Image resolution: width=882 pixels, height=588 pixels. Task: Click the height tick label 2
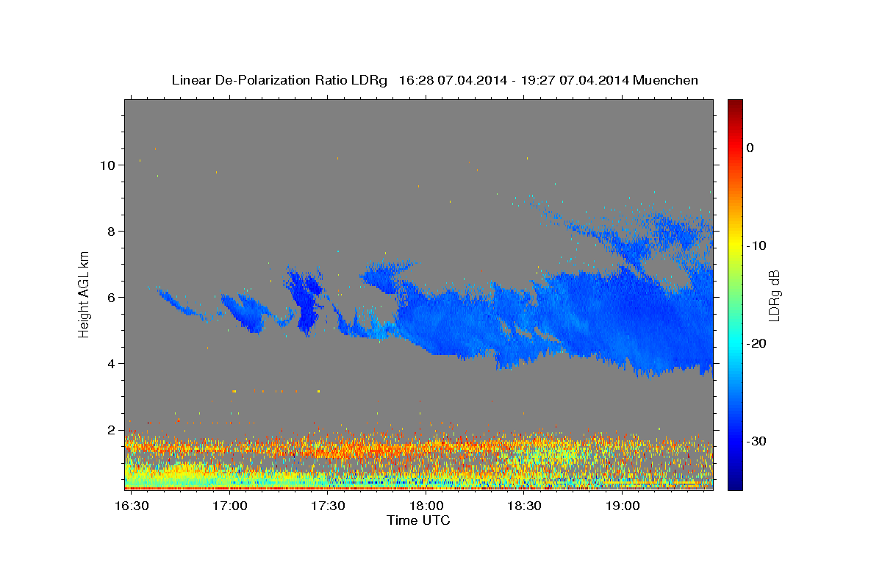110,429
